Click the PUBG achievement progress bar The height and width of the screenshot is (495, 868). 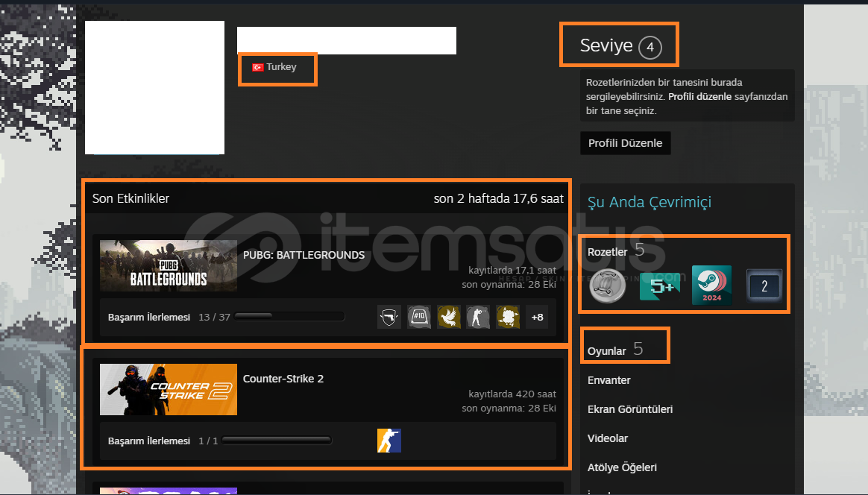pos(289,317)
